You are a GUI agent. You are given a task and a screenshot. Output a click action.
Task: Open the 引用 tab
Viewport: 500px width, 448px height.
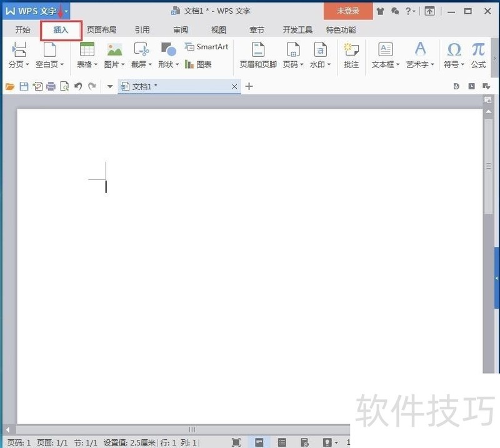(142, 30)
